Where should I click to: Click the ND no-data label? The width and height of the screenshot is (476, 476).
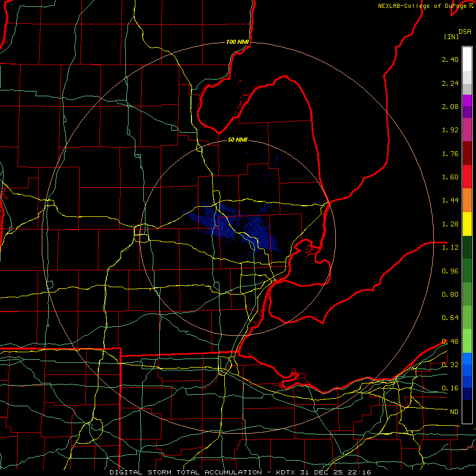tap(454, 412)
